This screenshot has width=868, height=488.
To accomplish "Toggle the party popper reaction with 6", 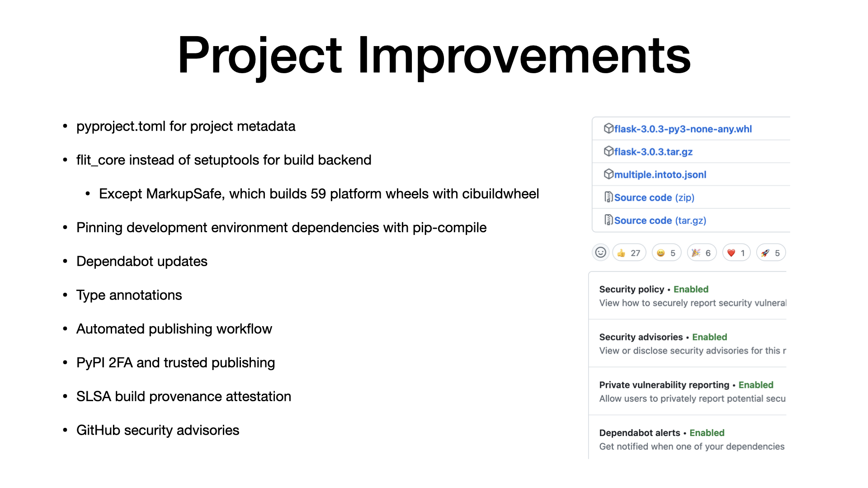I will (702, 253).
